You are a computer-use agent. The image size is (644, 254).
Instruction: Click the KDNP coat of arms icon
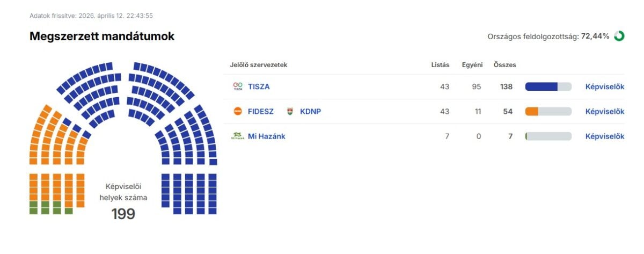290,112
